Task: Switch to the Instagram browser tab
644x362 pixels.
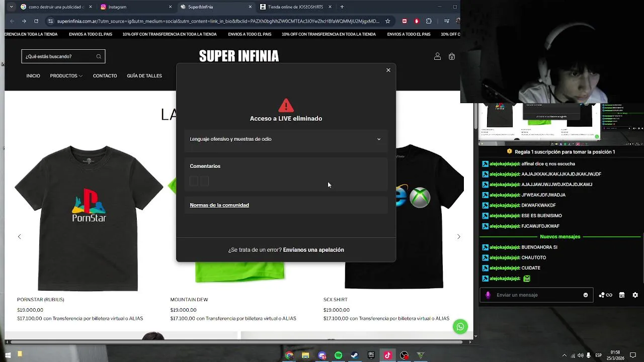Action: pyautogui.click(x=136, y=7)
